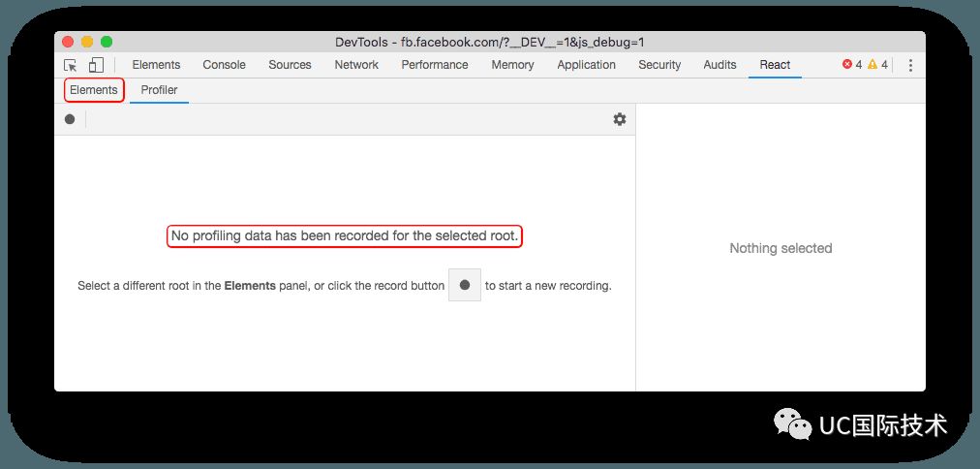Switch to DevTools Elements tab
This screenshot has height=469, width=980.
(156, 64)
